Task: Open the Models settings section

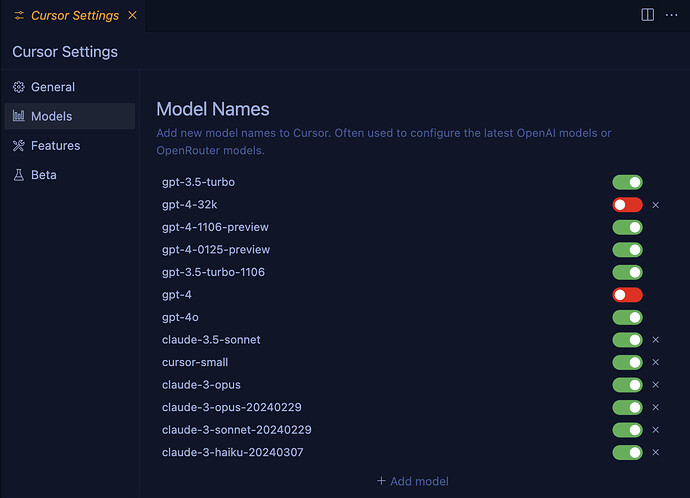Action: (x=70, y=116)
